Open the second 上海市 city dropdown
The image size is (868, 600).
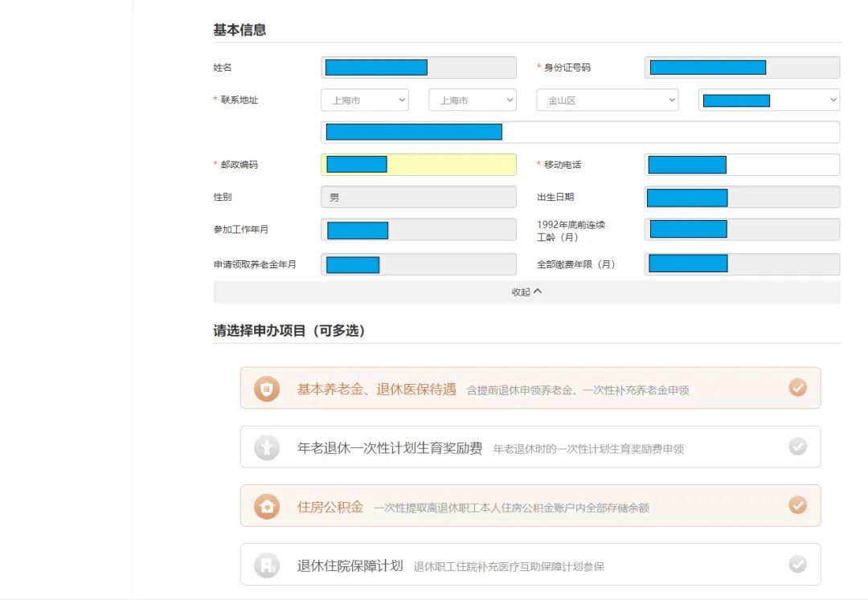pyautogui.click(x=473, y=100)
